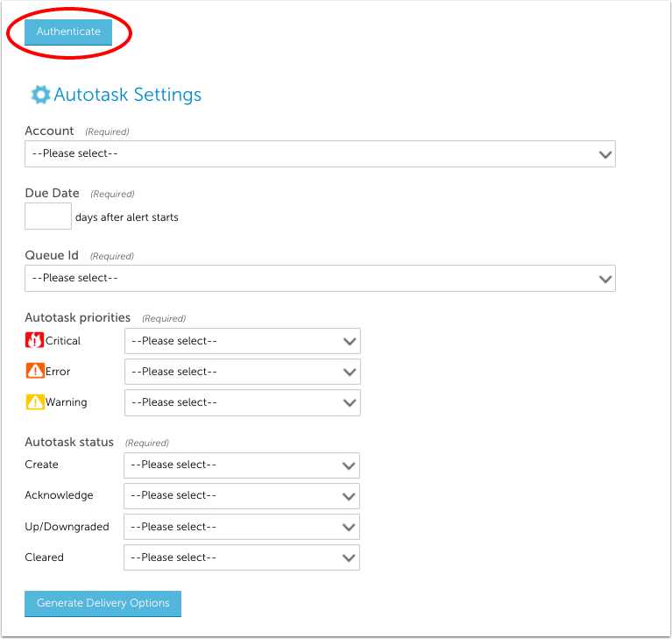Click the Error priority label text
672x639 pixels.
point(58,372)
